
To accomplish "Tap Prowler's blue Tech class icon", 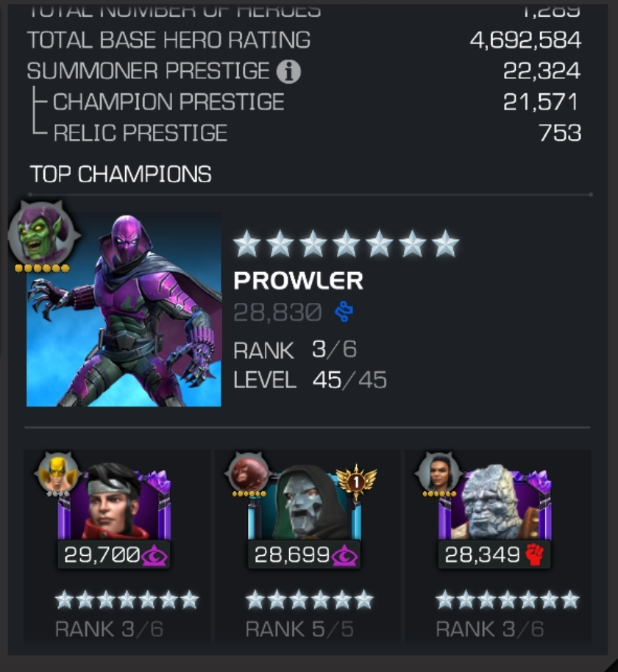I will click(344, 311).
